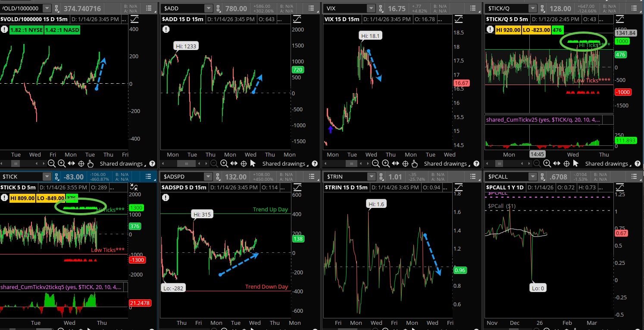Open the $ADD symbol dropdown

tap(209, 9)
